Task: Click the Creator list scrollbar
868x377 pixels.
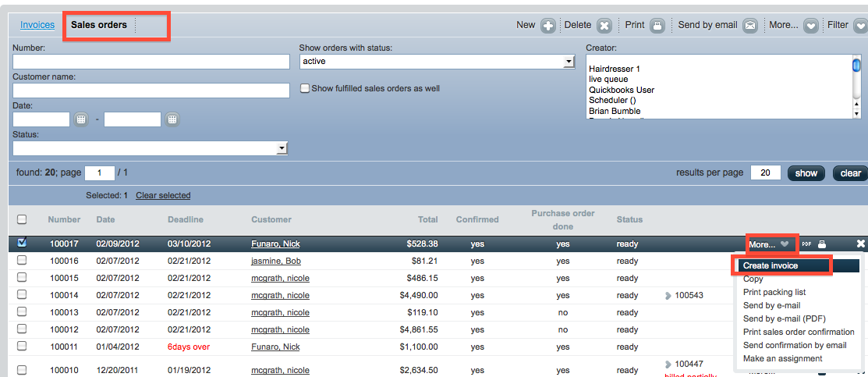Action: pyautogui.click(x=856, y=87)
